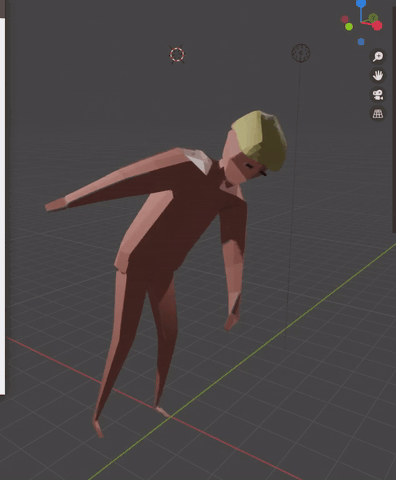
Task: Click the hand icon to pan view
Action: pos(378,75)
